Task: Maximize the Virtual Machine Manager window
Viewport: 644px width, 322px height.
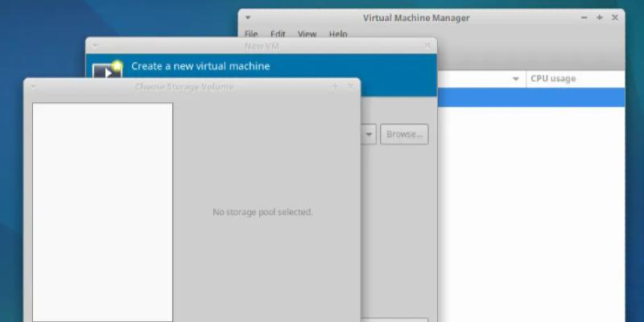Action: click(x=599, y=18)
